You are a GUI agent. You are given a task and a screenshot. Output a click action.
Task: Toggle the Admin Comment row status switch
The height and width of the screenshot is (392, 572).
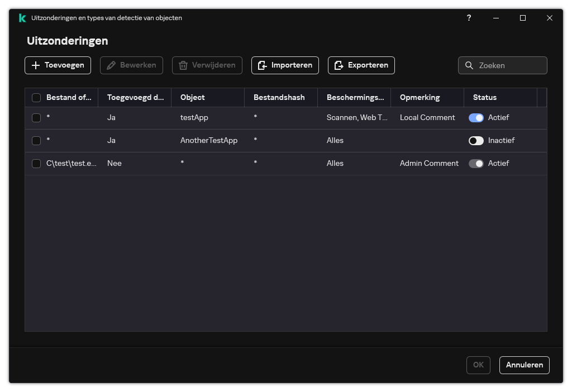coord(476,164)
